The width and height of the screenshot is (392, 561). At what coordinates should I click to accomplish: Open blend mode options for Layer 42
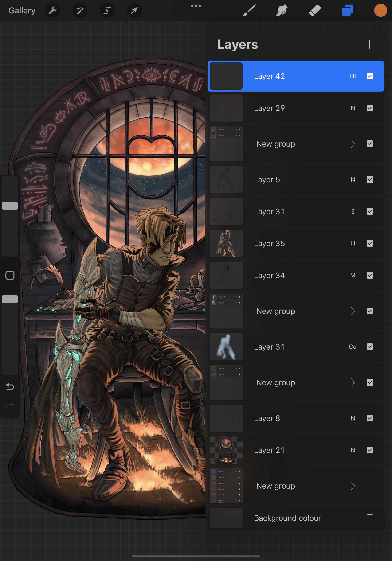click(x=353, y=76)
